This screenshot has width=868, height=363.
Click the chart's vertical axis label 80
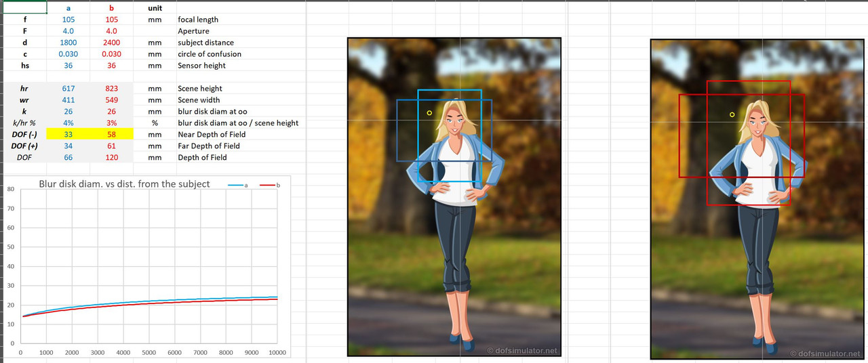coord(10,189)
